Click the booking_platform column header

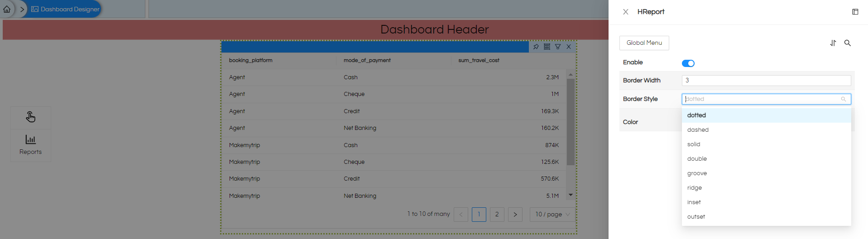click(251, 60)
